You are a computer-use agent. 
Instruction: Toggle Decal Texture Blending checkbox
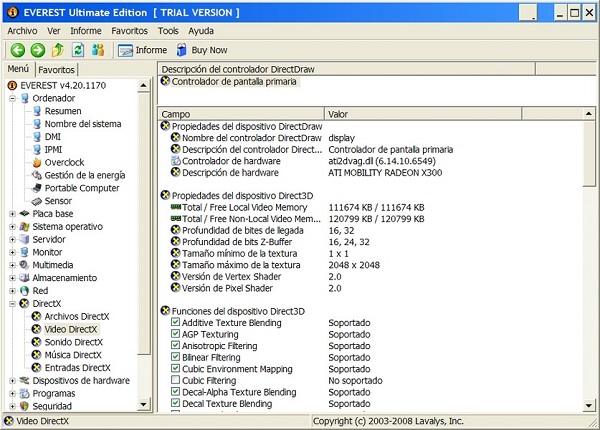pos(175,403)
